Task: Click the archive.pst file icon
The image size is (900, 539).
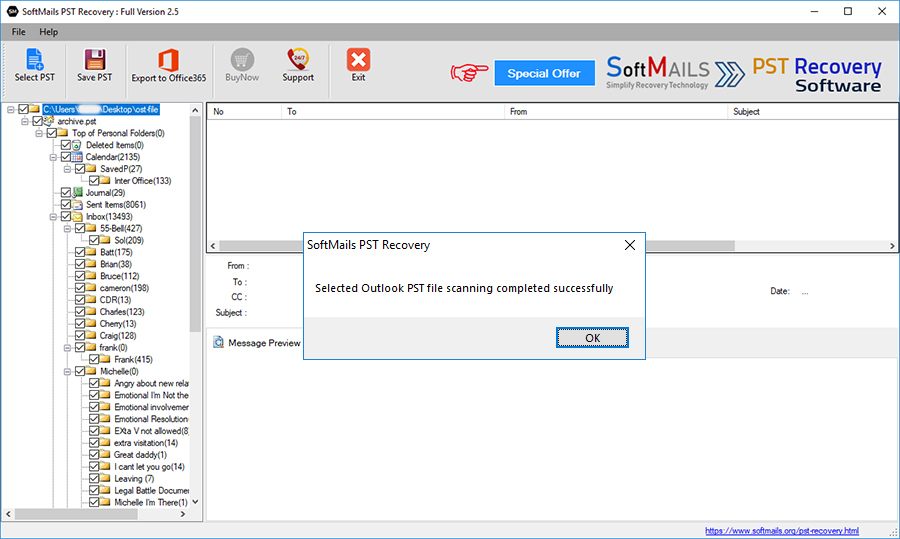Action: [x=50, y=121]
